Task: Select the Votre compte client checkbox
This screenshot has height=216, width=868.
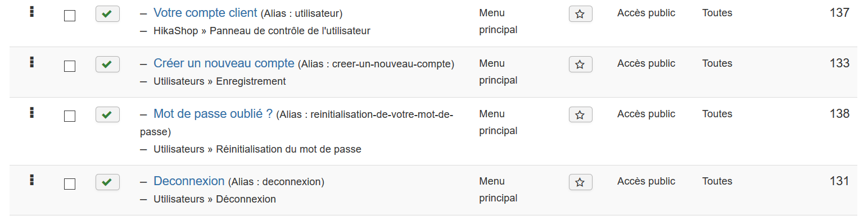Action: pos(70,16)
